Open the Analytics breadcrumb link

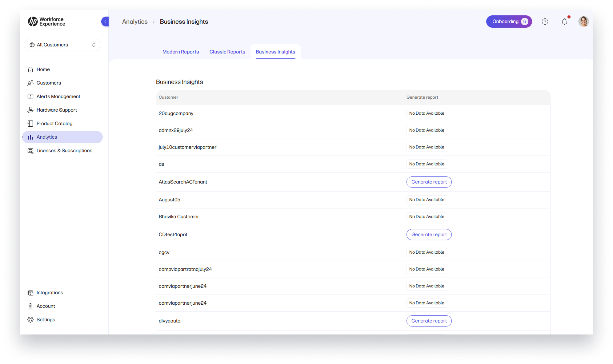point(135,22)
